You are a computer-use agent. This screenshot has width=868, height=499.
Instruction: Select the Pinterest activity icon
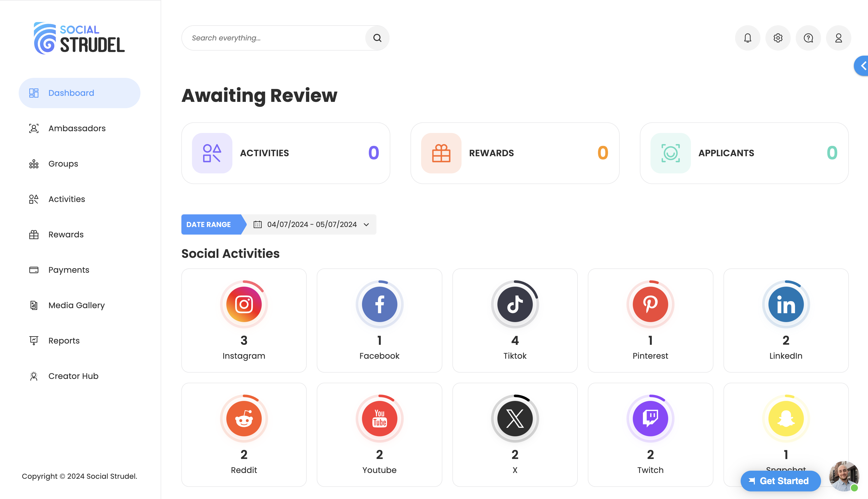[x=650, y=304]
